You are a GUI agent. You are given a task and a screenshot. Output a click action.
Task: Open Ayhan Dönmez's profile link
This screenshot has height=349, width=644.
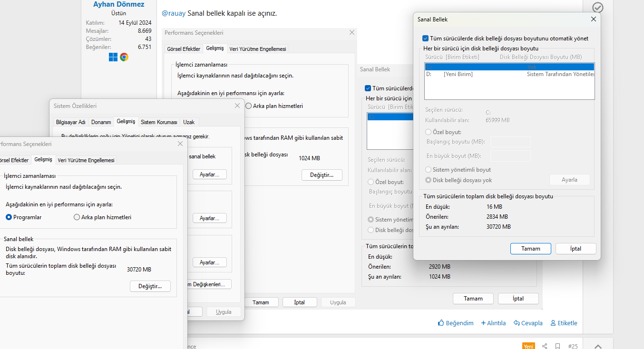pyautogui.click(x=119, y=4)
